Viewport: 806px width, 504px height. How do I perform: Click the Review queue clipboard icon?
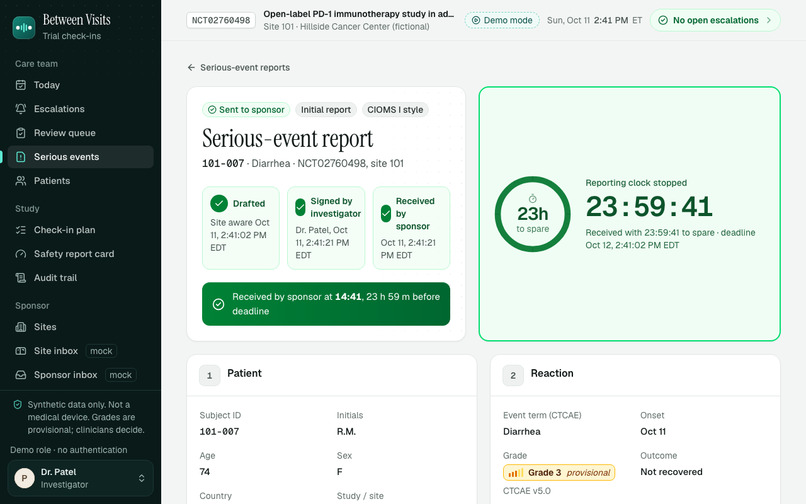coord(21,133)
